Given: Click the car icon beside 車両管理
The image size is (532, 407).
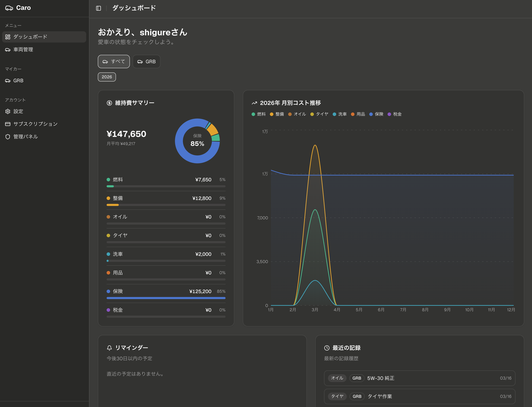Looking at the screenshot, I should (8, 50).
